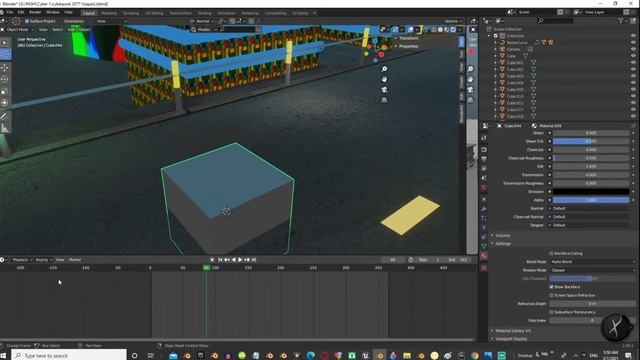Viewport: 640px width, 360px height.
Task: Select the Scale tool in left toolbar
Action: (5, 91)
